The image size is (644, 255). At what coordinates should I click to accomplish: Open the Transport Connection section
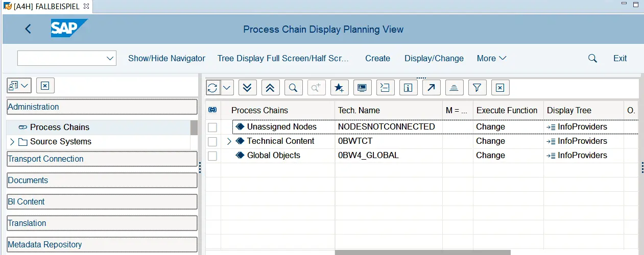[102, 159]
